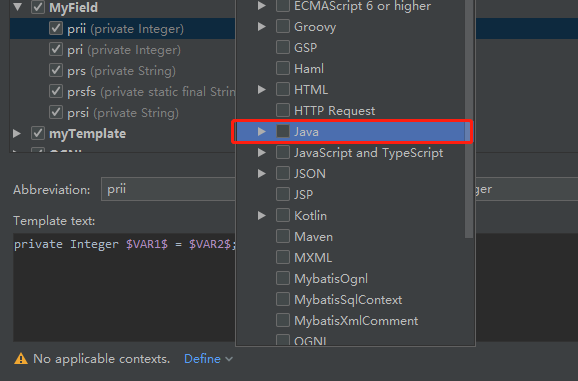578x381 pixels.
Task: Expand the Groovy context
Action: coord(262,27)
